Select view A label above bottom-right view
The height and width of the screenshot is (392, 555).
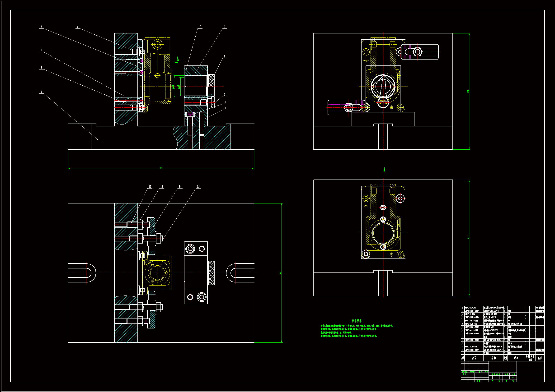384,170
